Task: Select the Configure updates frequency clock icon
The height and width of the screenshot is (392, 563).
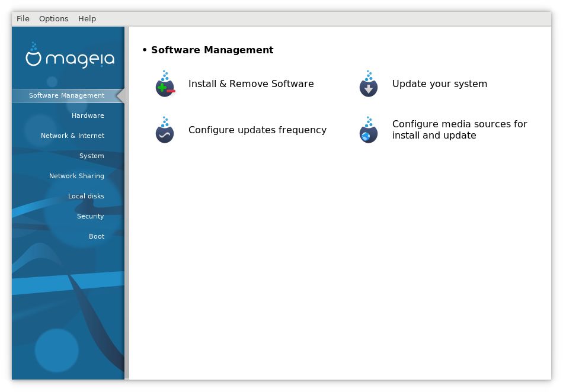Action: coord(164,131)
